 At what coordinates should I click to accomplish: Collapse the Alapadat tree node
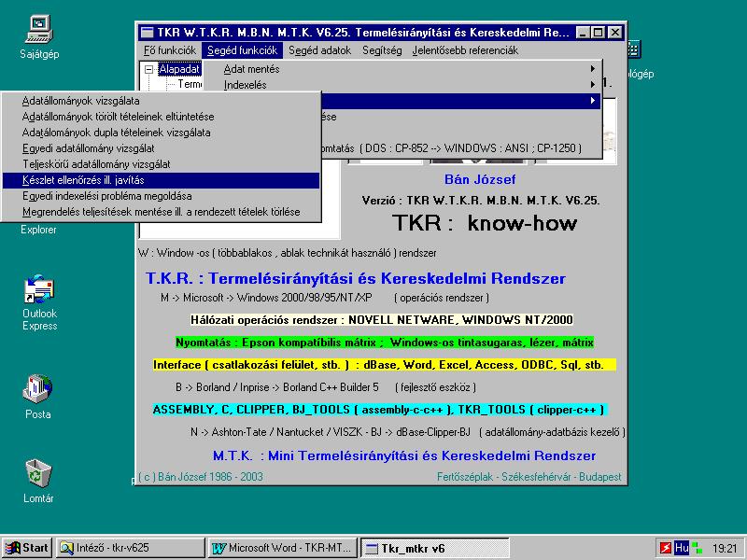click(x=148, y=69)
